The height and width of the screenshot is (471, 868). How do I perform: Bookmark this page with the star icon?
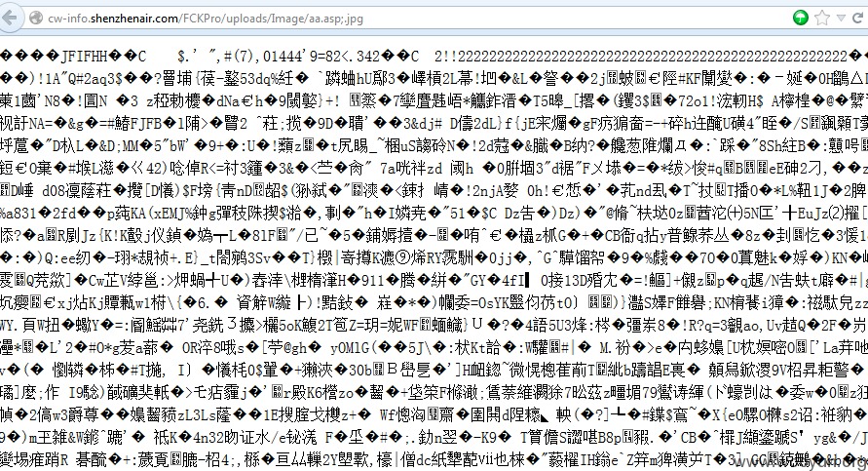pos(822,18)
